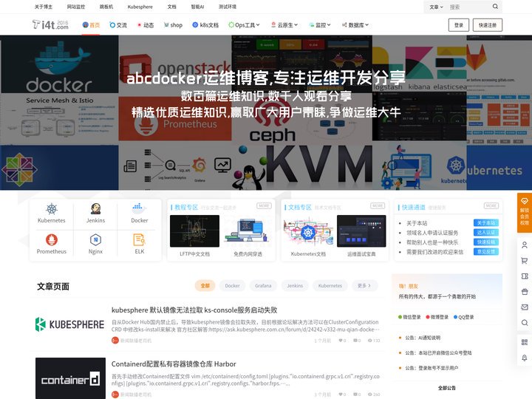The height and width of the screenshot is (399, 532).
Task: Select the Kubernetes article filter tab
Action: click(330, 286)
